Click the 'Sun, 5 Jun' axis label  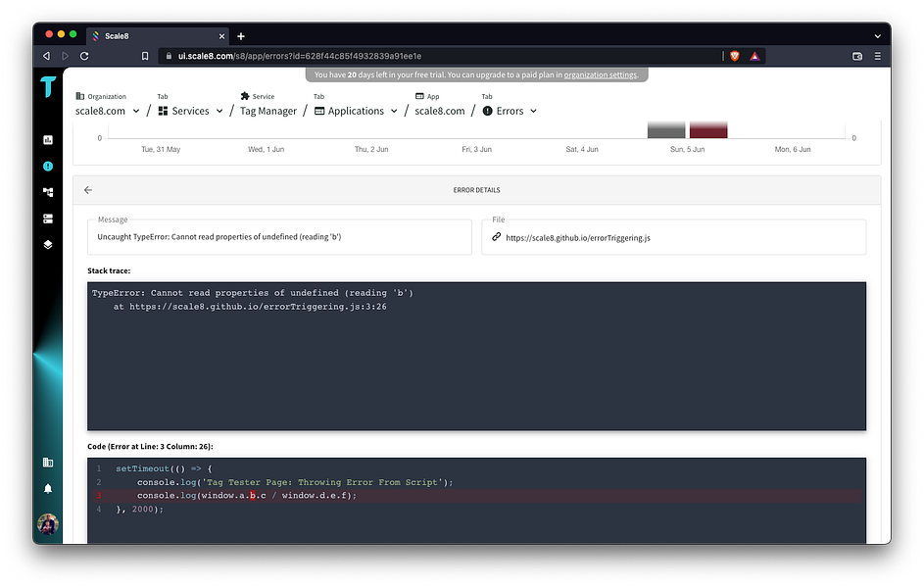pos(687,149)
